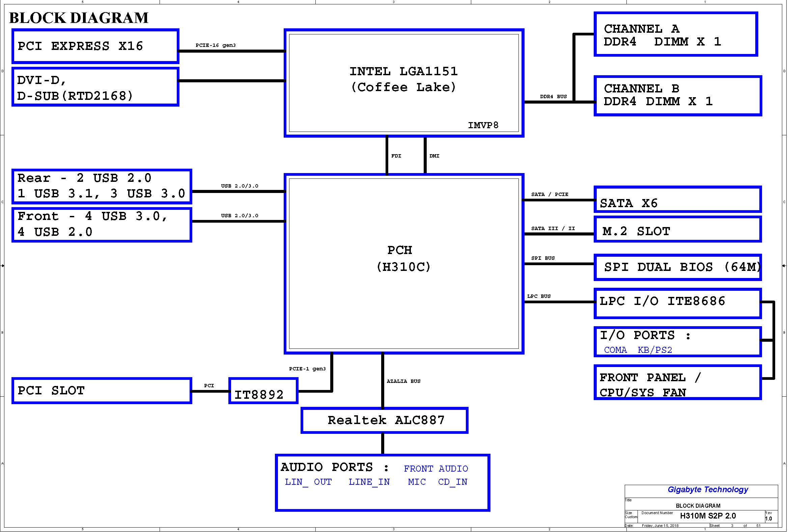The image size is (789, 532).
Task: Select the FRONT PANEL / CPU/SYS FAN block
Action: click(677, 382)
